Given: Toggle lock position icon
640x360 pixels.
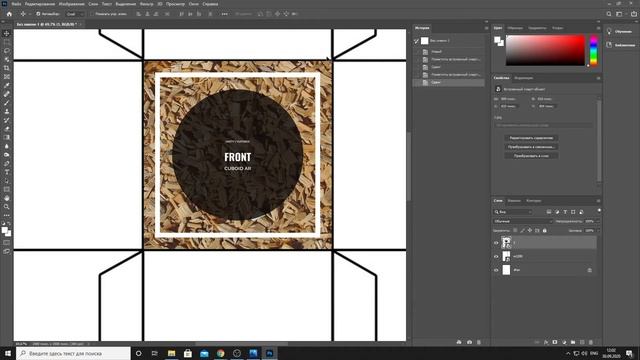Looking at the screenshot, I should (x=530, y=231).
